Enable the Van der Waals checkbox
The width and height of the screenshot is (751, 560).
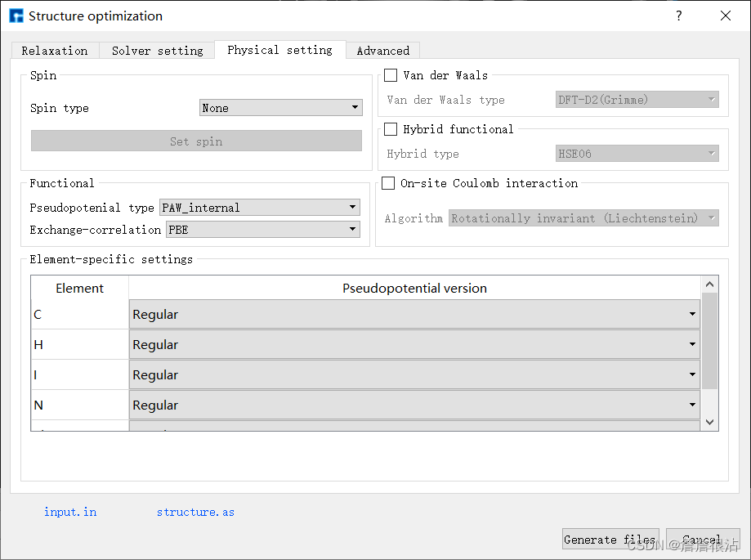coord(391,75)
